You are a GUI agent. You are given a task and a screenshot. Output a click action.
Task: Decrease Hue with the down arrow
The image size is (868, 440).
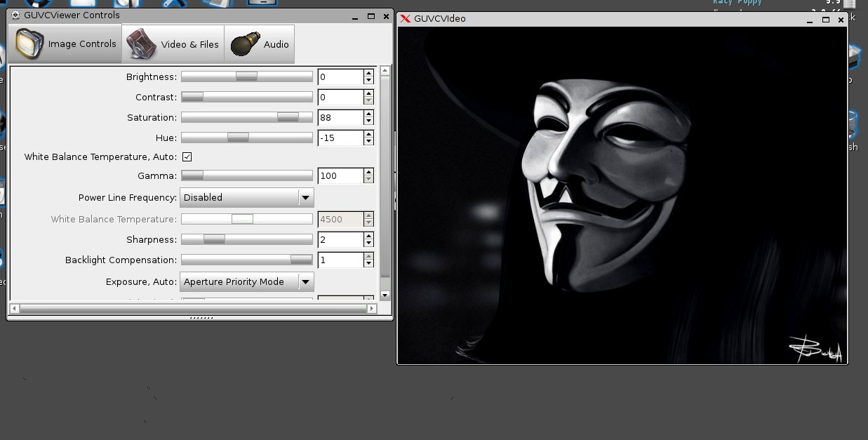[x=368, y=142]
